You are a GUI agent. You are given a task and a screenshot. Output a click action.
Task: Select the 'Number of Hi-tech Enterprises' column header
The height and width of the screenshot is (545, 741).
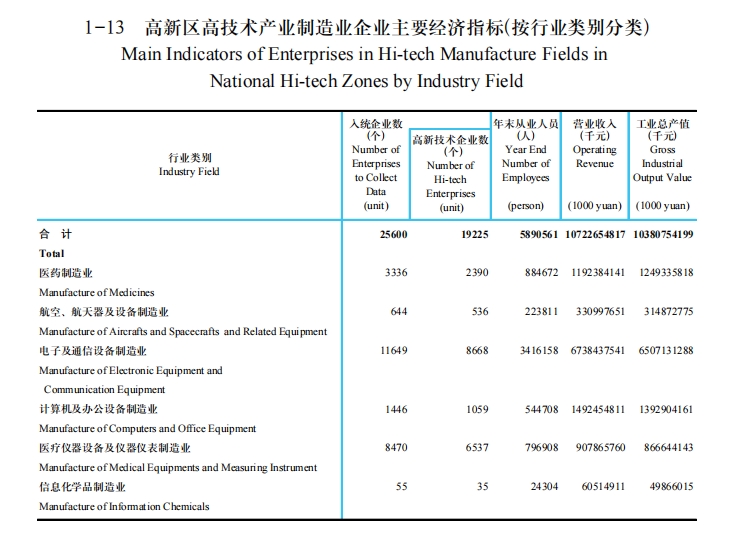[451, 173]
